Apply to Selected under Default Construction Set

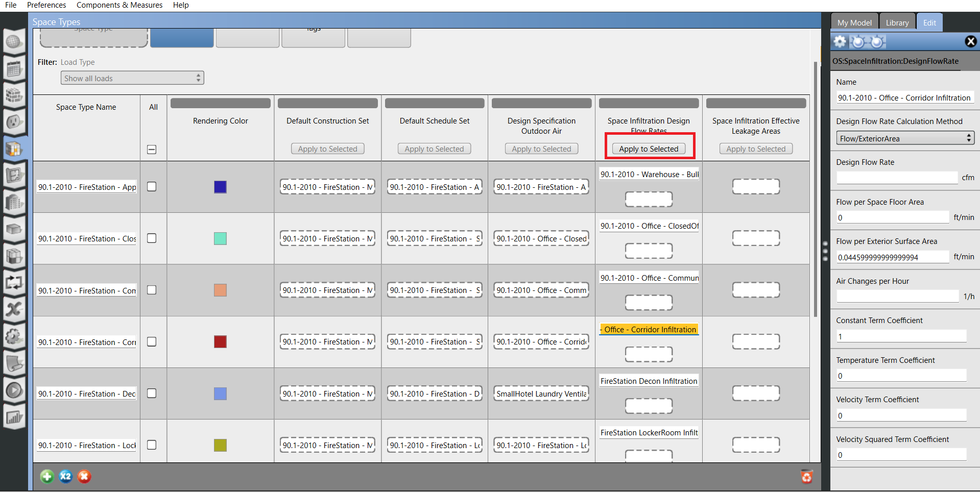[328, 149]
